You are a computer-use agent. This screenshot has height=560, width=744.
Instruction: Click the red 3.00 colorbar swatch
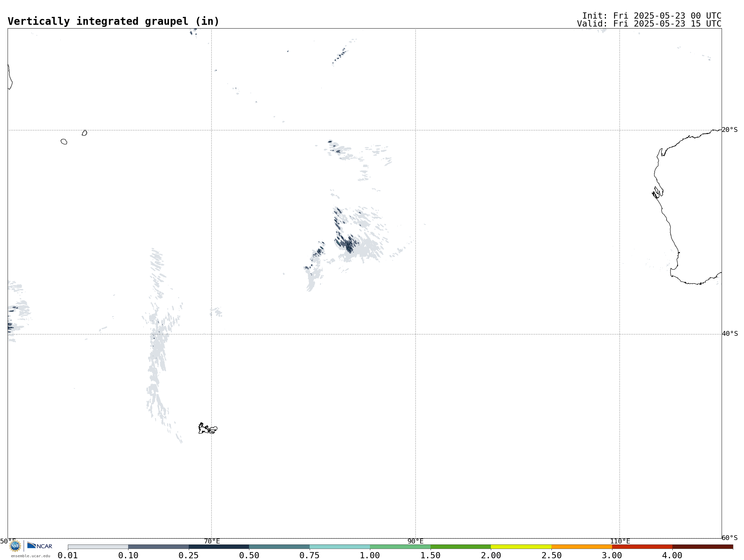(642, 547)
